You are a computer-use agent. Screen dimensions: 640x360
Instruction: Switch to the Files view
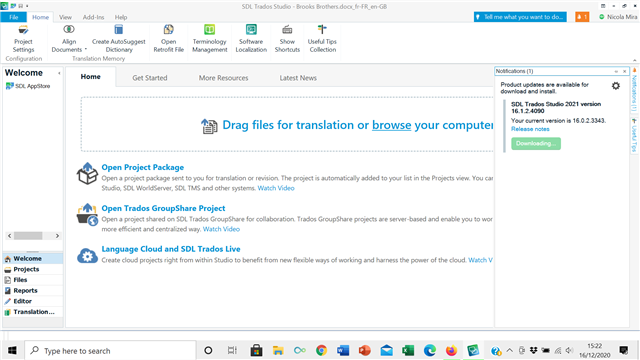[33, 280]
